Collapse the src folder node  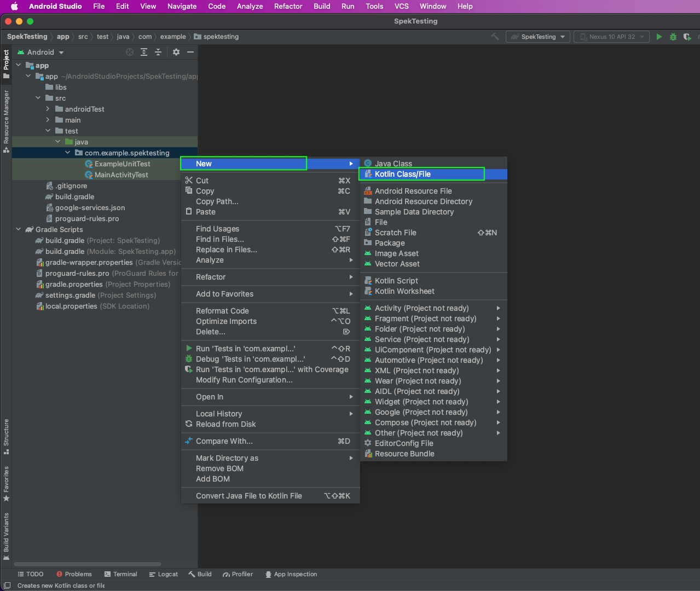38,98
